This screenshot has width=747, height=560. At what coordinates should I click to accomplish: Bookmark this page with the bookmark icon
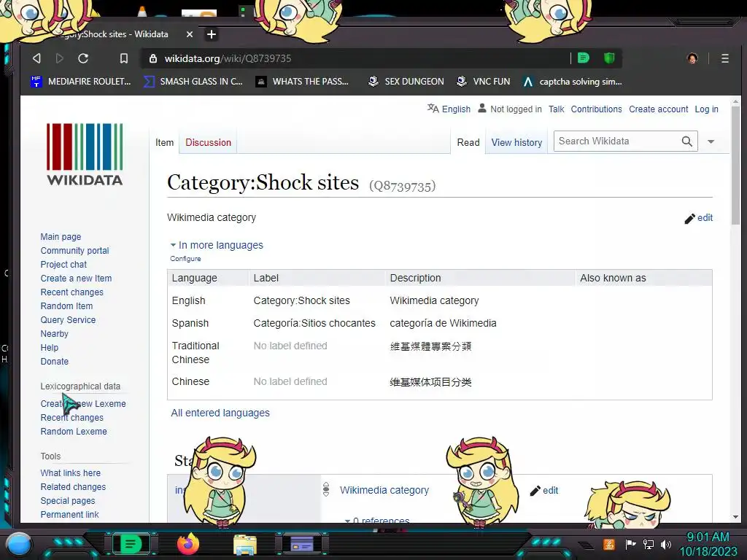pos(124,58)
